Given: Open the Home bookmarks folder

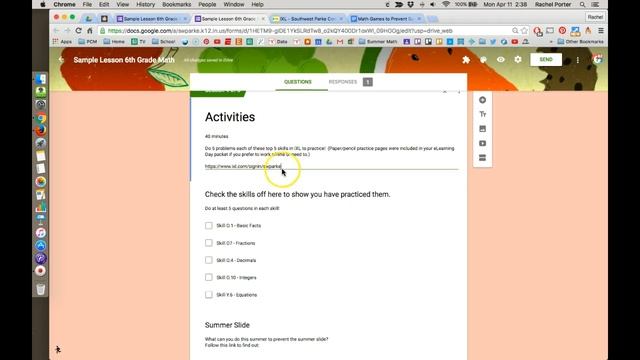Looking at the screenshot, I should [x=114, y=42].
